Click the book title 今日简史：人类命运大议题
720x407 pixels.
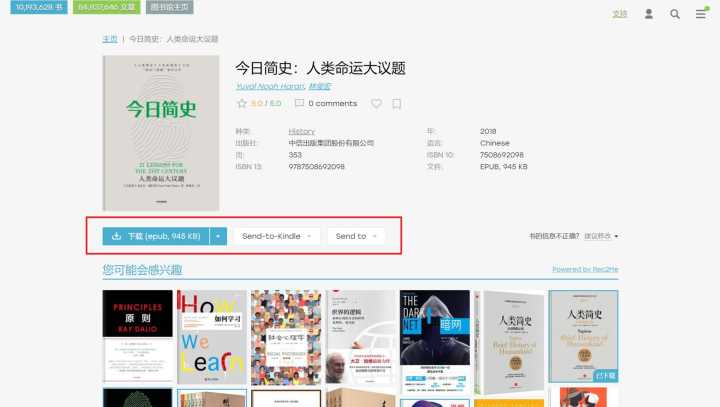point(321,68)
